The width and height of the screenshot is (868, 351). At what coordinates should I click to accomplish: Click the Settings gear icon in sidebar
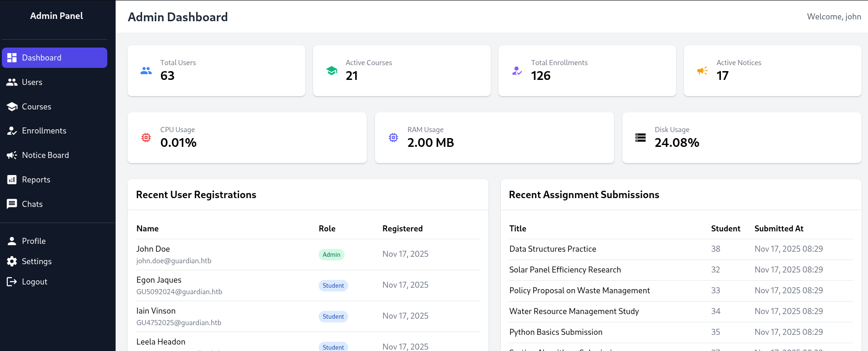click(12, 261)
